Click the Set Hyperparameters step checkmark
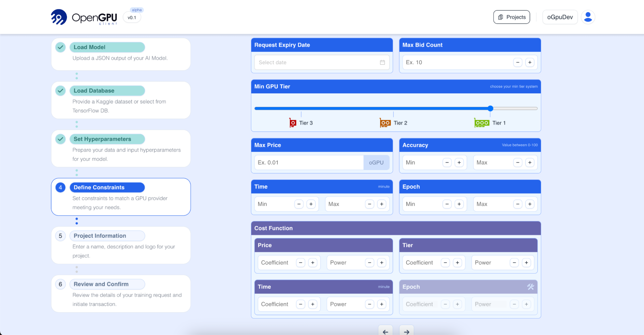 [x=61, y=139]
